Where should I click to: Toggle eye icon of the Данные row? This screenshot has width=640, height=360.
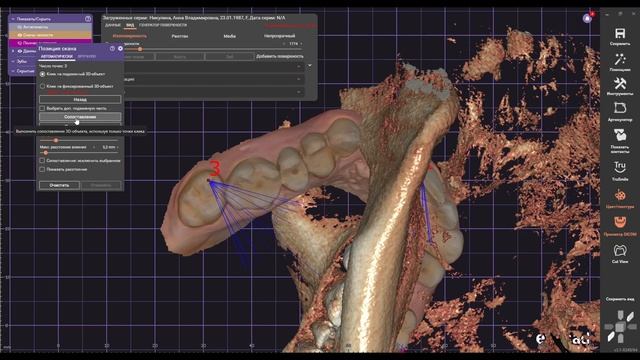(20, 51)
